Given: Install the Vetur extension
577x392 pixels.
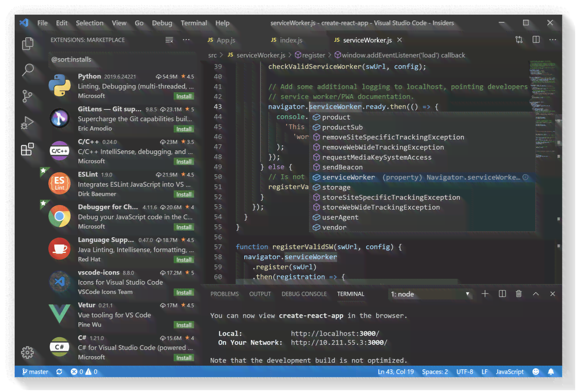Looking at the screenshot, I should 184,325.
